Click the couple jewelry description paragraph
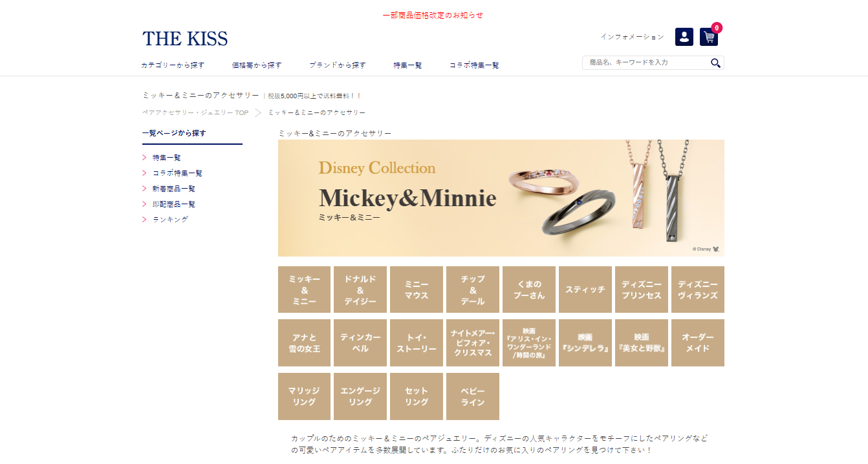The image size is (868, 464). (x=499, y=444)
